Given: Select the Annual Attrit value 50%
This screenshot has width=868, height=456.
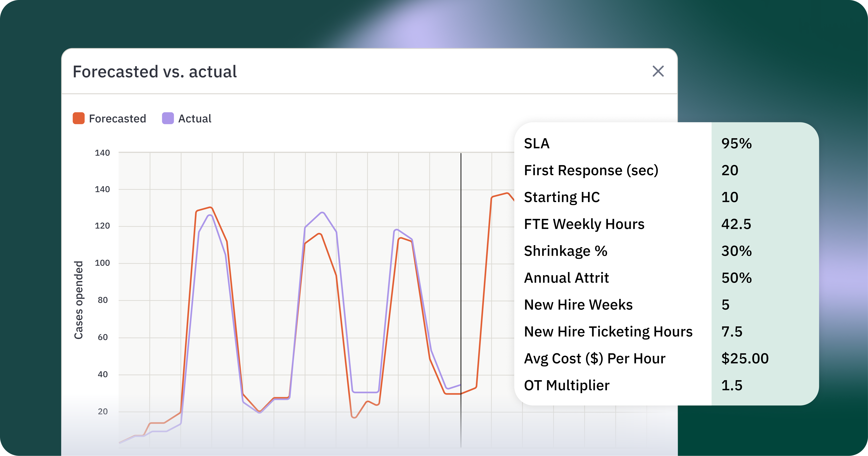Looking at the screenshot, I should (736, 278).
